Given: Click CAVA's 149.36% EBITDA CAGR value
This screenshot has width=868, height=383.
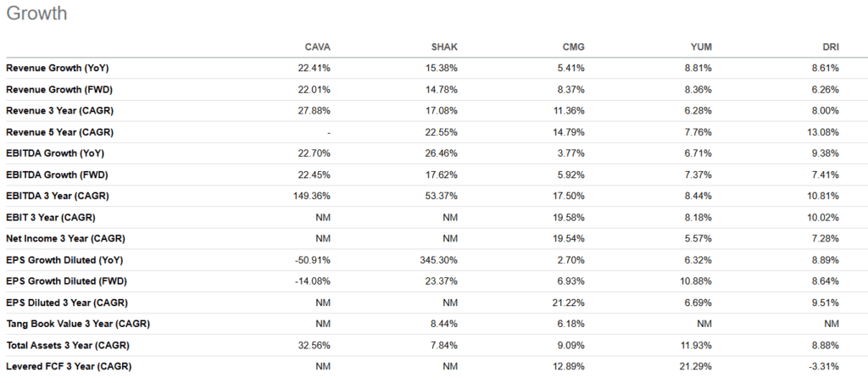Looking at the screenshot, I should (x=311, y=196).
